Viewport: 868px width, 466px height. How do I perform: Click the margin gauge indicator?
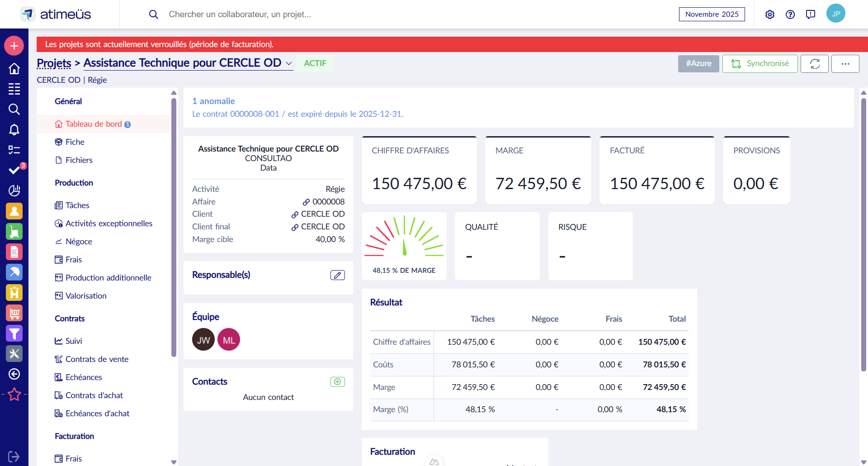point(404,240)
